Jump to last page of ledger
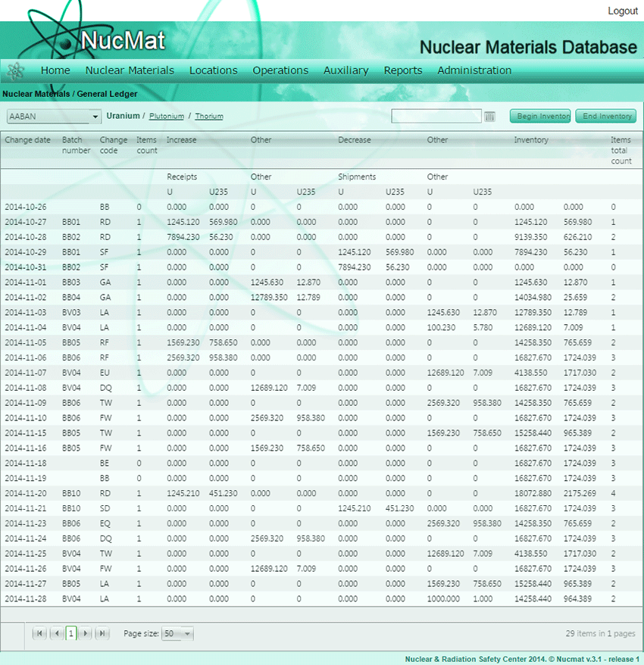644x665 pixels. [x=102, y=633]
